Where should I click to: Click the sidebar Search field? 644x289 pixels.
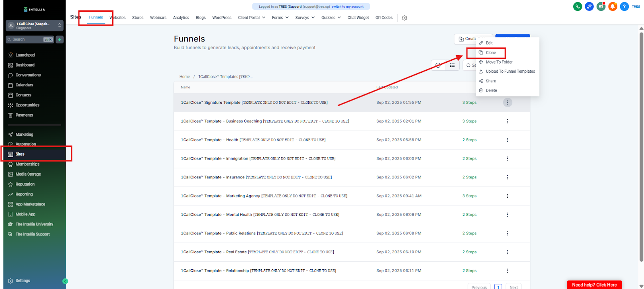pos(29,39)
